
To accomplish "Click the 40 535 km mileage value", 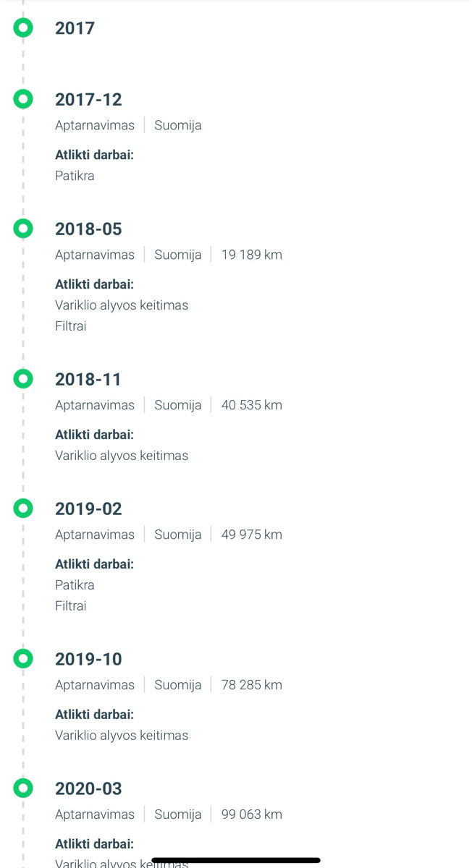I will coord(252,405).
